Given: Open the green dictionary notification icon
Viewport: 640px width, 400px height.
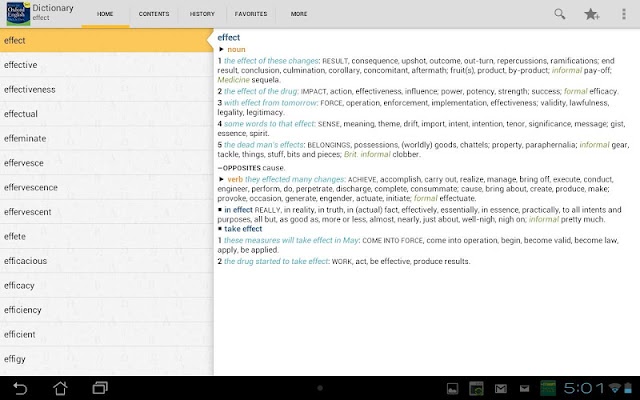Looking at the screenshot, I should click(x=548, y=388).
